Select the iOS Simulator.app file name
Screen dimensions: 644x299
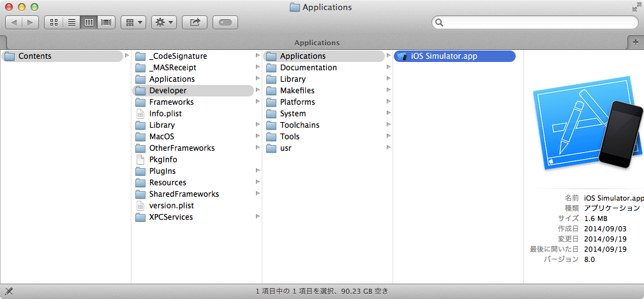click(x=444, y=56)
